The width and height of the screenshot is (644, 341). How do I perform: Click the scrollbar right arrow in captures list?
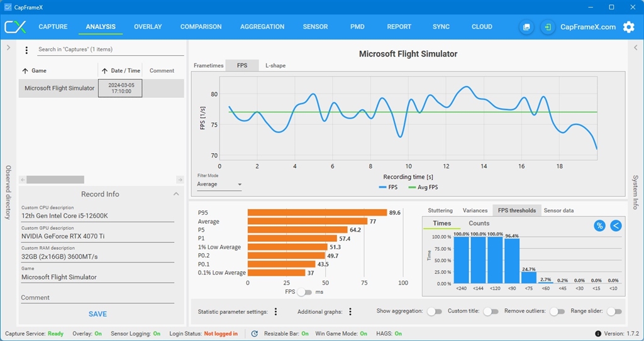tap(180, 180)
